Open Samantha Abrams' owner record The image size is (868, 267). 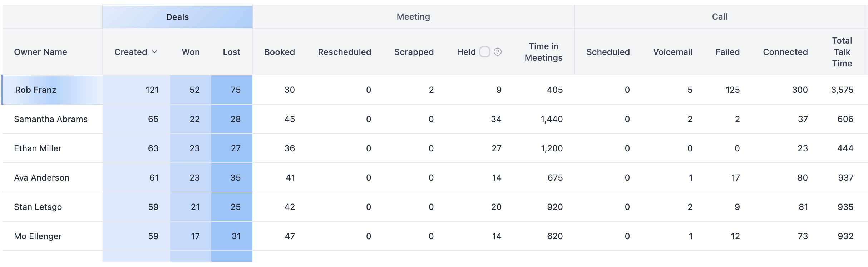[x=51, y=119]
